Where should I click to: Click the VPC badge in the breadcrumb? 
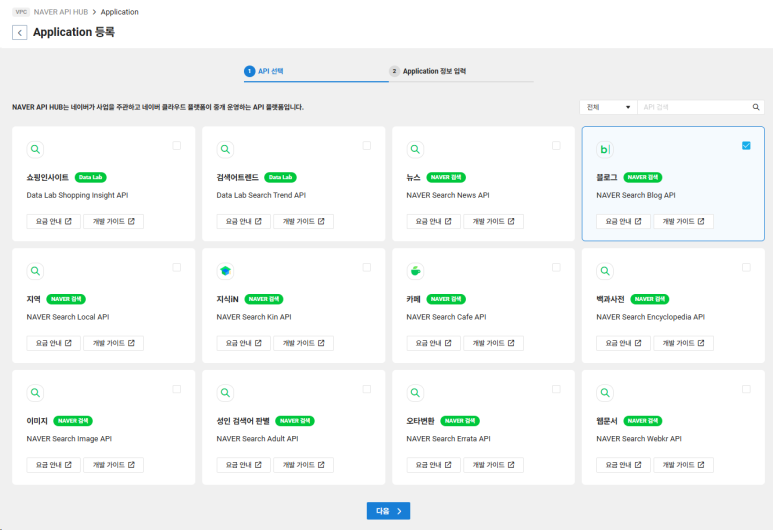click(x=21, y=12)
